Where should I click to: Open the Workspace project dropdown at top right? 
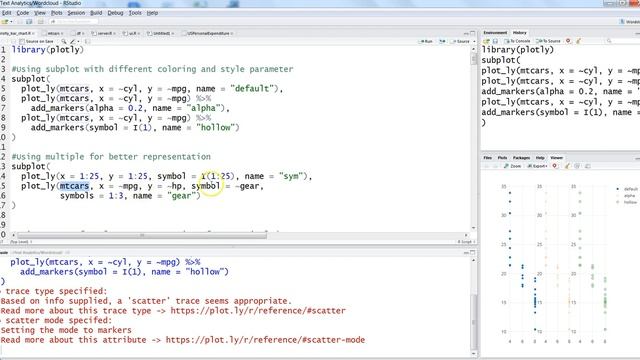(630, 22)
